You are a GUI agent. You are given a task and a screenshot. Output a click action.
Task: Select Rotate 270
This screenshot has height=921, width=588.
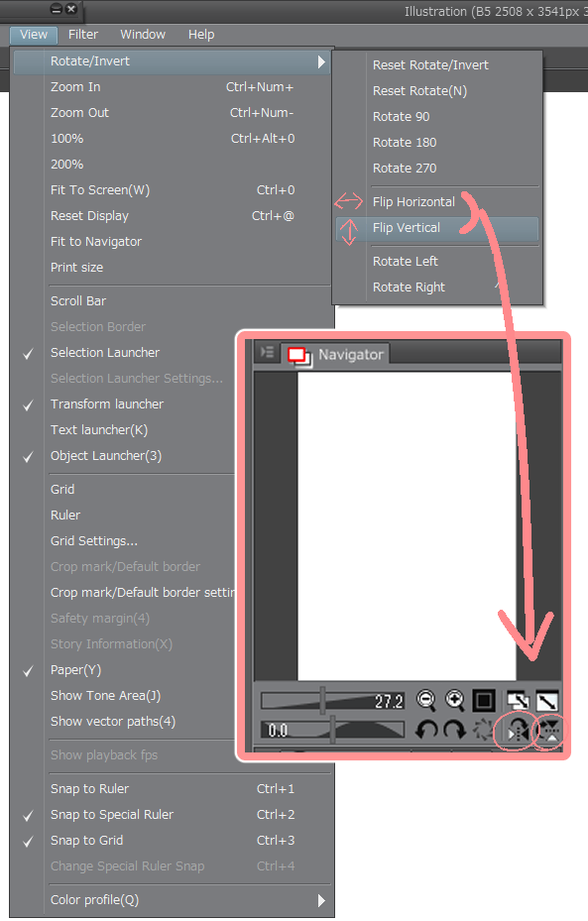pos(436,169)
